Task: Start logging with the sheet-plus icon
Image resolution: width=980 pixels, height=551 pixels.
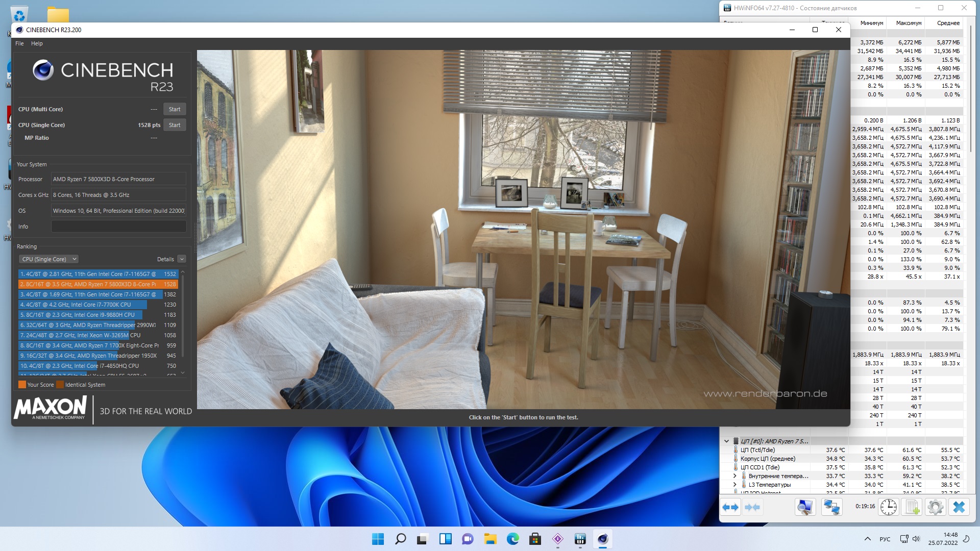Action: pos(912,507)
